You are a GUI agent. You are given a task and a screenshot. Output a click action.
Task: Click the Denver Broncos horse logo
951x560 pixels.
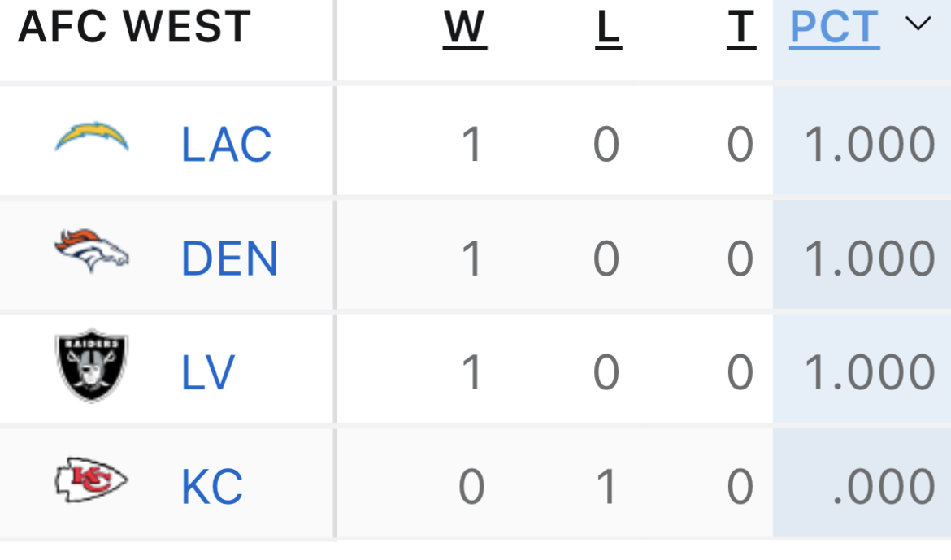[x=92, y=251]
